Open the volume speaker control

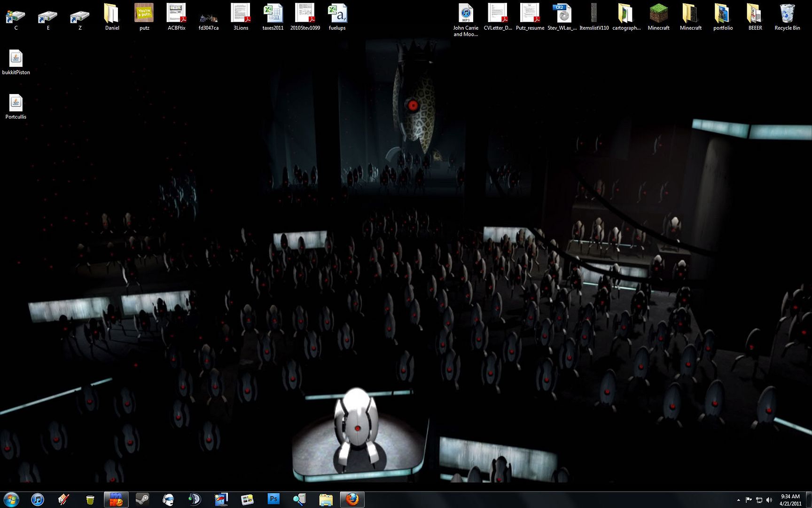pyautogui.click(x=769, y=500)
